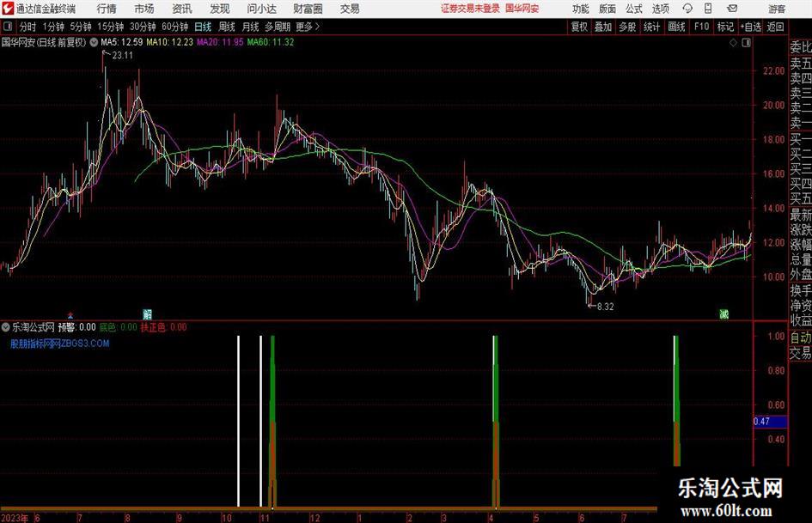Open the 选项 menu
Viewport: 812px width, 523px height.
pos(660,9)
